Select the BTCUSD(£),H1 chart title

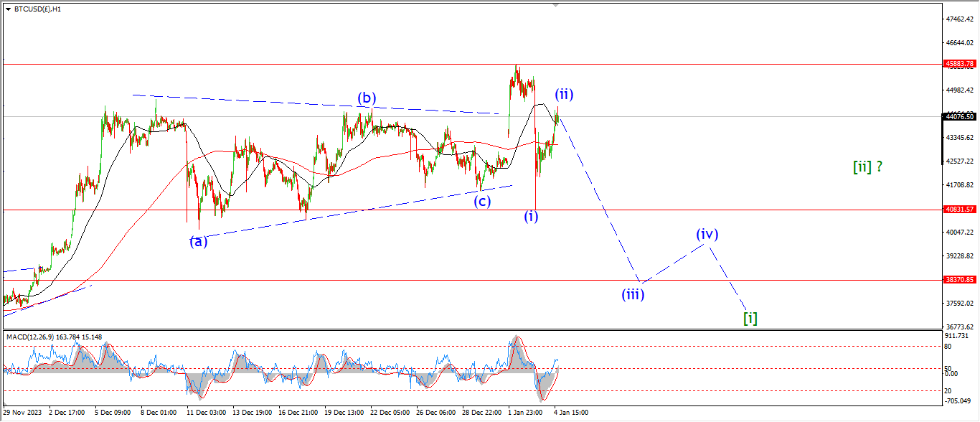tap(37, 9)
